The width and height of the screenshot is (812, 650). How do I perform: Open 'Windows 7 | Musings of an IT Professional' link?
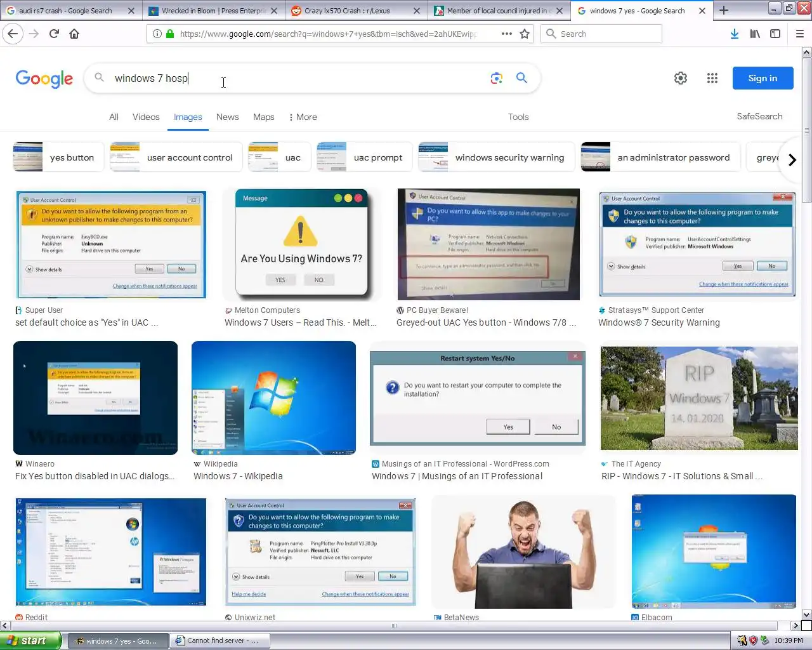(x=457, y=476)
